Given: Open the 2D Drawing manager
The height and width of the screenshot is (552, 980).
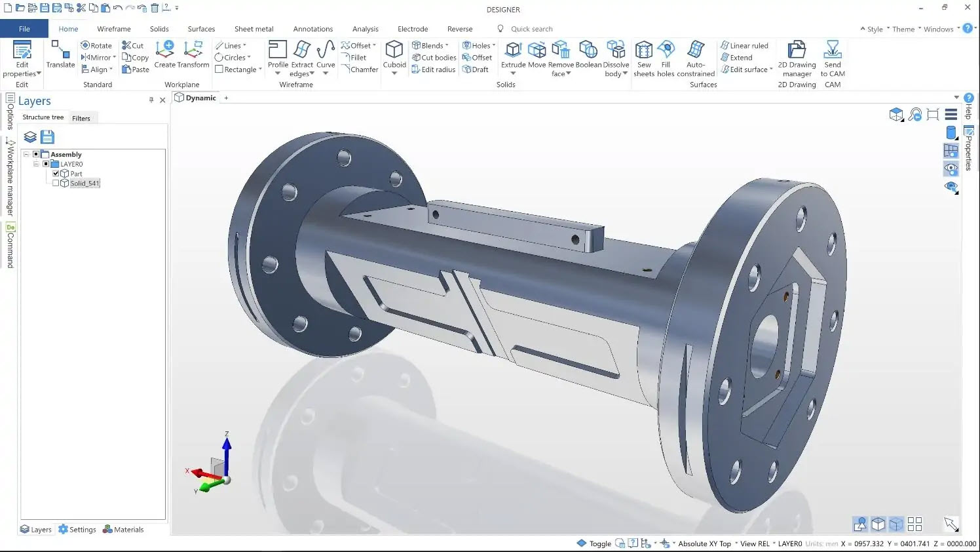Looking at the screenshot, I should 797,50.
